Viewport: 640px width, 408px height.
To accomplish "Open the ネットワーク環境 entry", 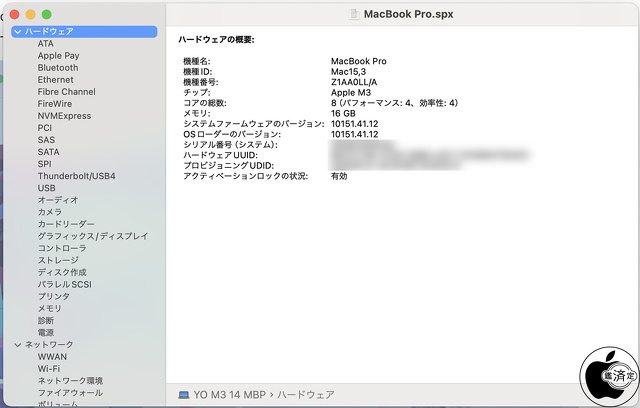I will tap(70, 381).
